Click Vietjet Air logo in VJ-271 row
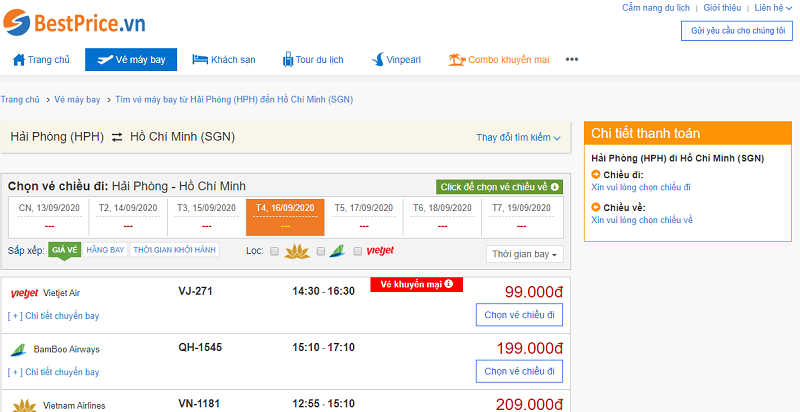Screen dimensions: 800x412 pos(24,293)
